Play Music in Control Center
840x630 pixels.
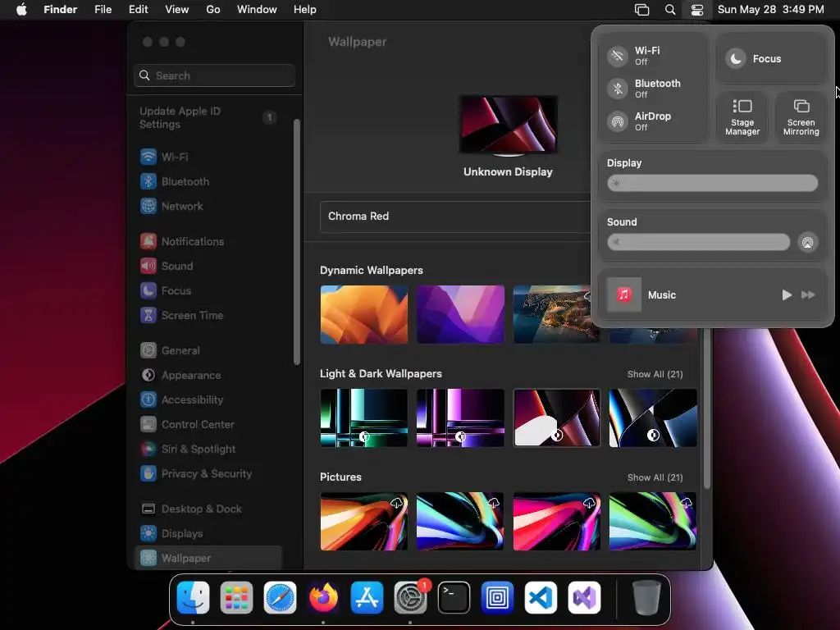click(x=786, y=294)
